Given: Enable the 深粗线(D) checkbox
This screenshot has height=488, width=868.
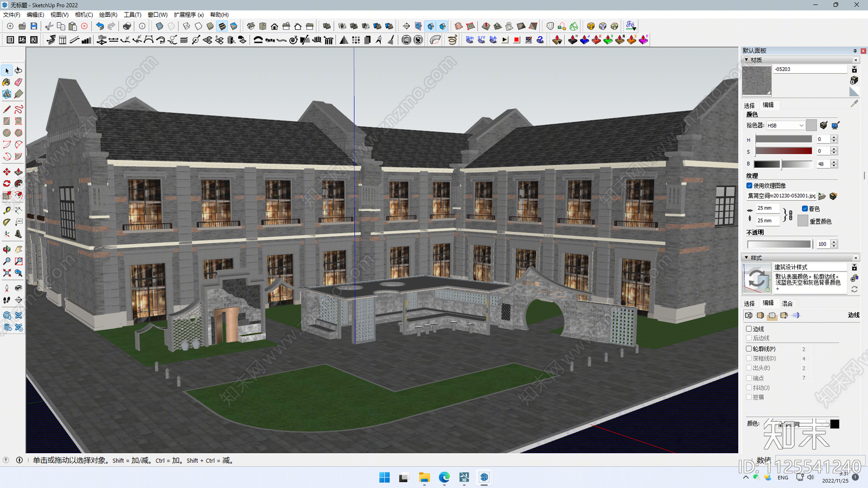Looking at the screenshot, I should [749, 358].
